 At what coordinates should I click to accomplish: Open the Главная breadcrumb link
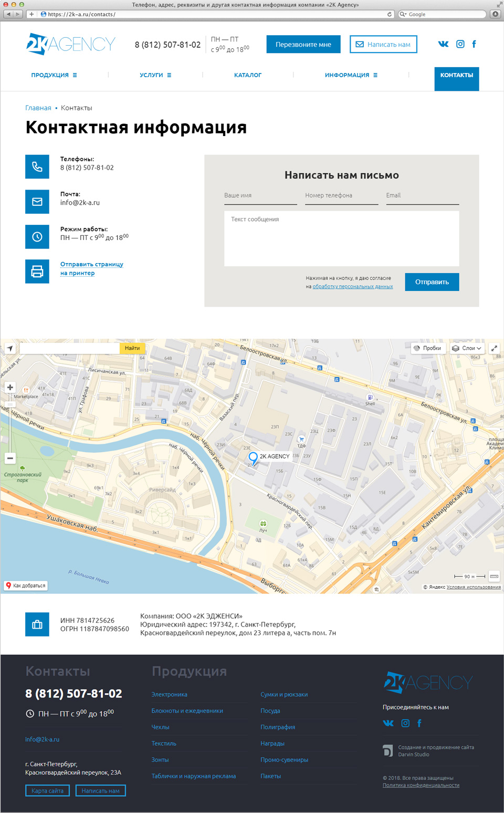point(38,108)
